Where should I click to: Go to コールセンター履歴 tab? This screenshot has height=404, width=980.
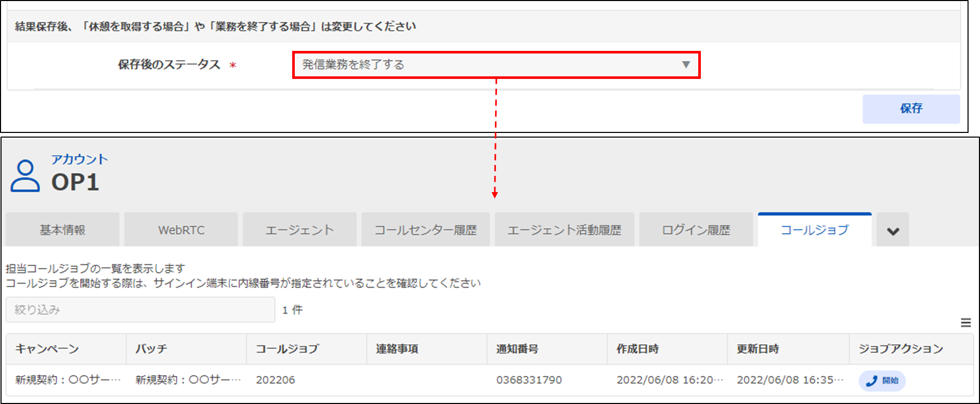(425, 230)
